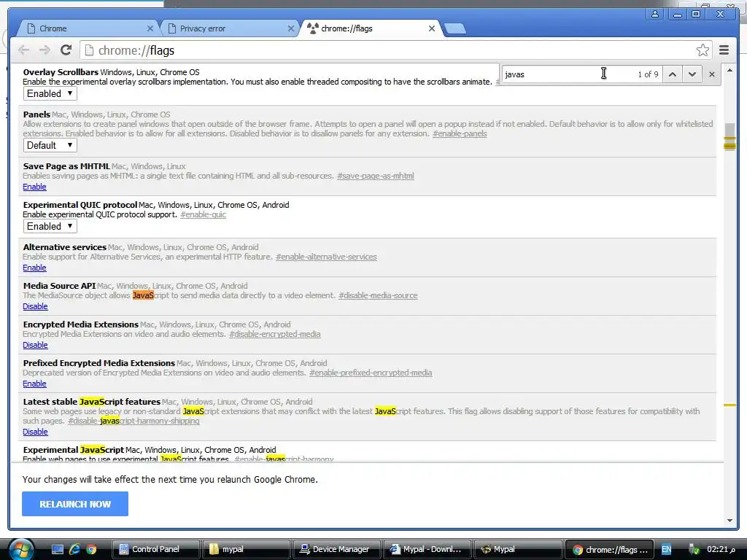
Task: Switch to Mypal taskbar button
Action: 517,549
